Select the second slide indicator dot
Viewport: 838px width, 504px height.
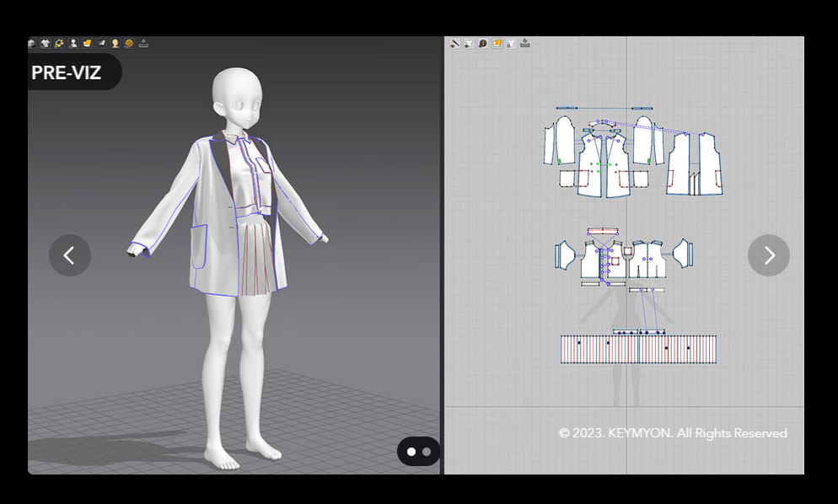pos(427,452)
